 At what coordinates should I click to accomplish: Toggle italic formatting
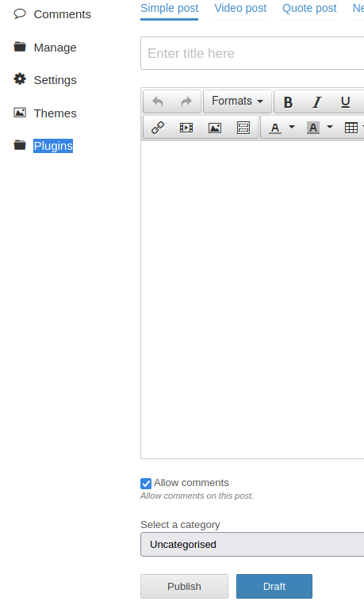click(317, 101)
